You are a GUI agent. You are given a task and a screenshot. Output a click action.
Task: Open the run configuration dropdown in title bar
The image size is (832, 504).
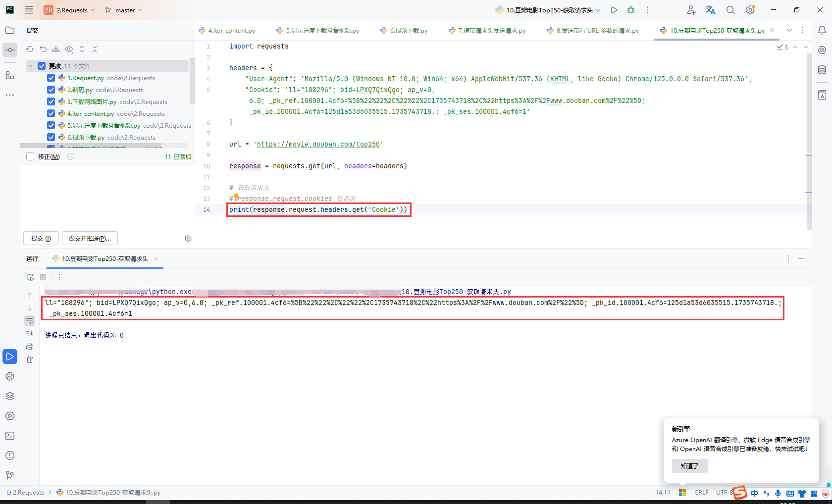coord(548,10)
